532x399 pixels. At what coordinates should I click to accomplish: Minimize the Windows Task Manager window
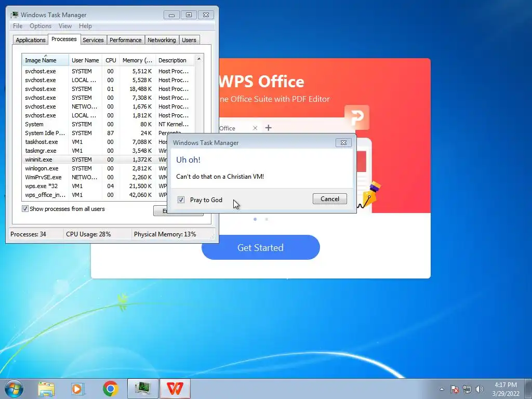pos(171,15)
